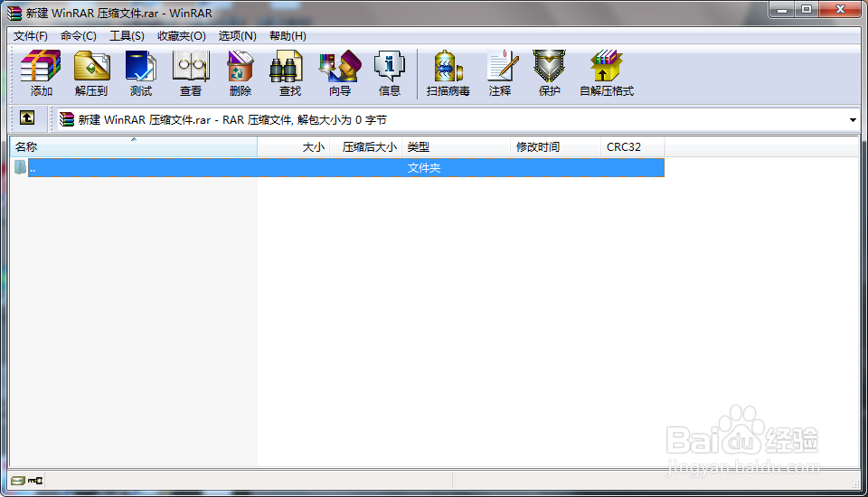Screen dimensions: 868x497
Task: Sort by 名称 column header
Action: [x=134, y=147]
